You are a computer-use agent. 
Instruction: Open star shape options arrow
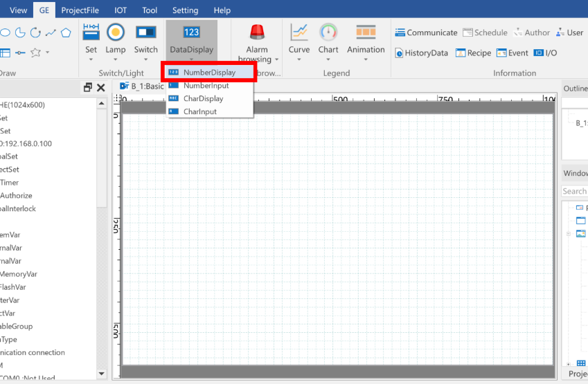coord(48,53)
